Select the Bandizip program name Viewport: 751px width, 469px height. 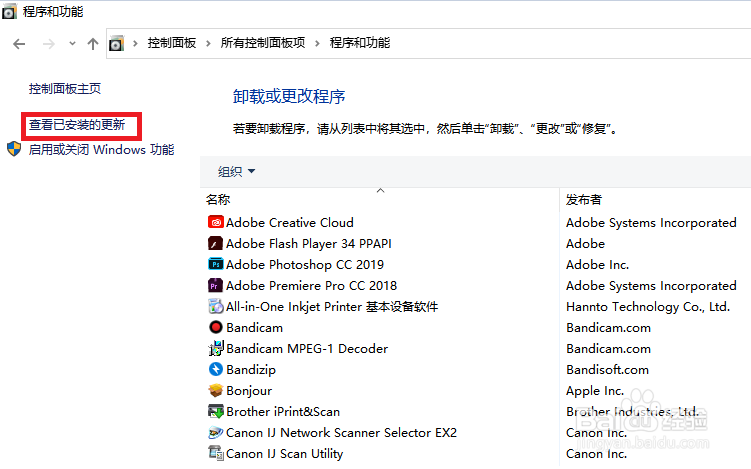pyautogui.click(x=251, y=370)
